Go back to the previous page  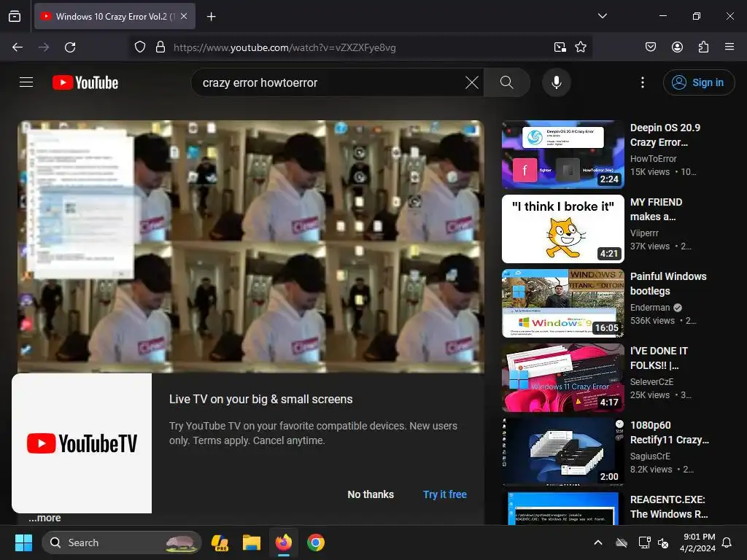tap(18, 47)
